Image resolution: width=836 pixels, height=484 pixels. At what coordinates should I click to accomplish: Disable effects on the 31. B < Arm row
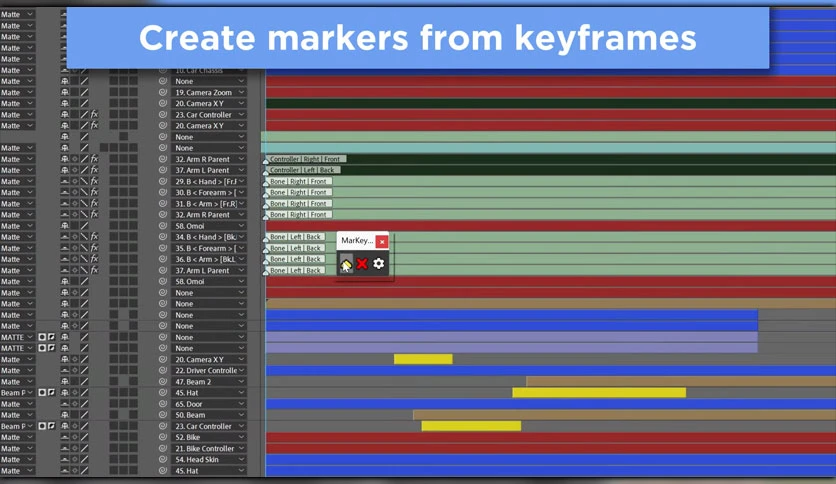pos(94,204)
